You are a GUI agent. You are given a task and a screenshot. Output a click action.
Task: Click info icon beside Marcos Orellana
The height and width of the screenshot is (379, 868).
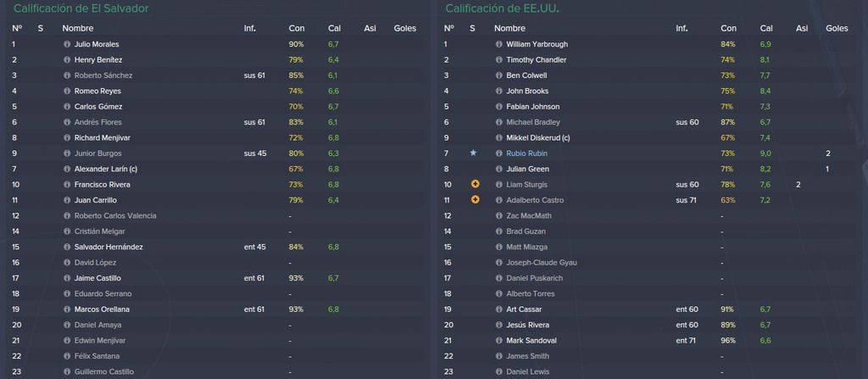coord(67,309)
